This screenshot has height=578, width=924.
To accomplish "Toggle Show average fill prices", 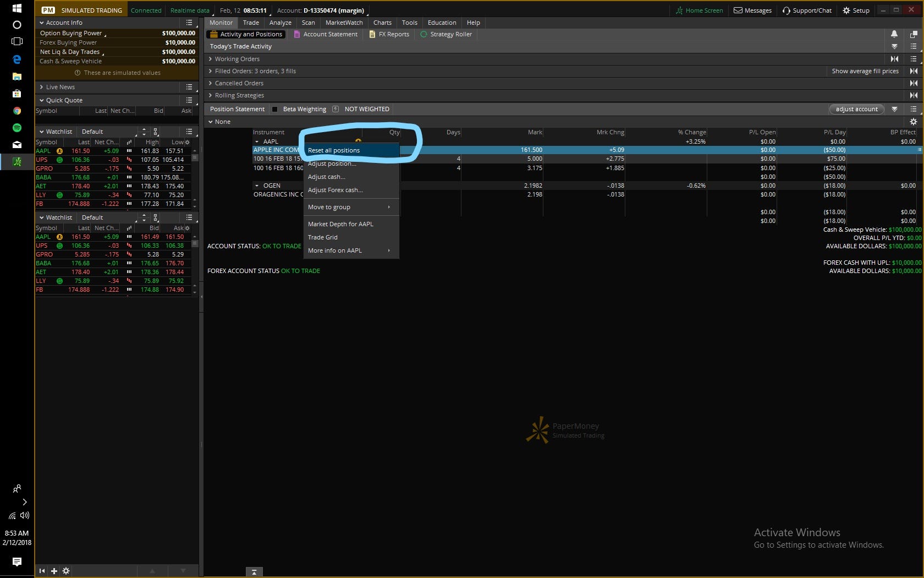I will (x=865, y=71).
